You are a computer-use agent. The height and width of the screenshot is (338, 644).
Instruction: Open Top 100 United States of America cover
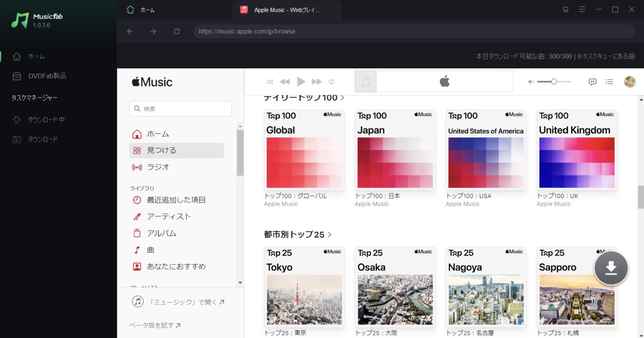click(486, 150)
